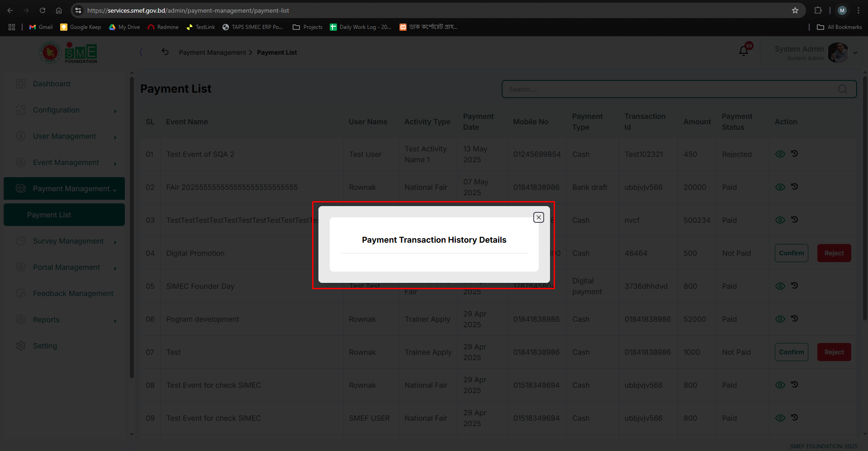Click the search magnifier icon
This screenshot has width=868, height=451.
[842, 89]
